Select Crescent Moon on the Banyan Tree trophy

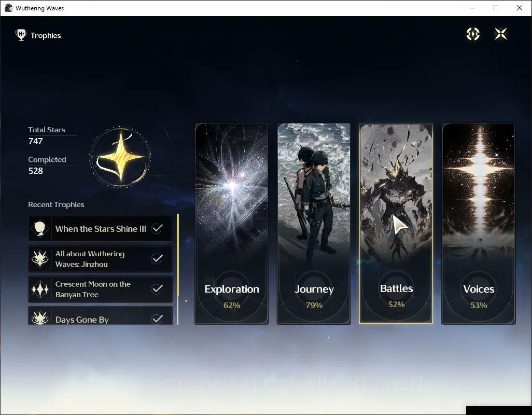pyautogui.click(x=100, y=289)
